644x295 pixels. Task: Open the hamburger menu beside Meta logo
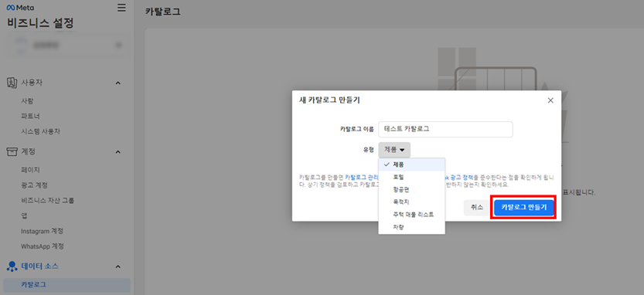[x=121, y=8]
